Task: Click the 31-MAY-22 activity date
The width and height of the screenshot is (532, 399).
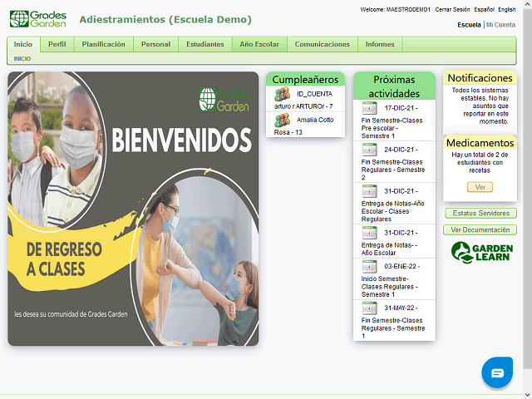Action: pyautogui.click(x=401, y=308)
